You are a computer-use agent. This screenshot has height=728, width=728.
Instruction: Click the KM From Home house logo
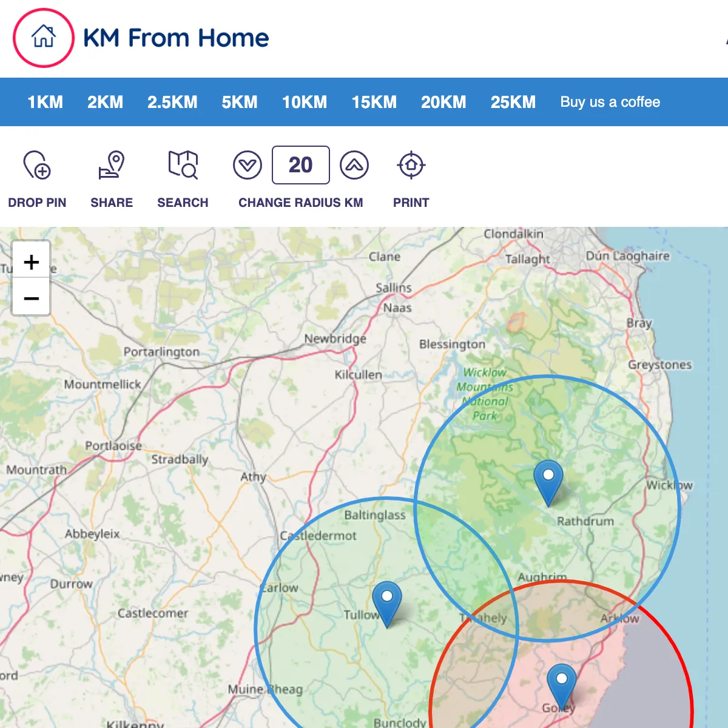click(44, 38)
